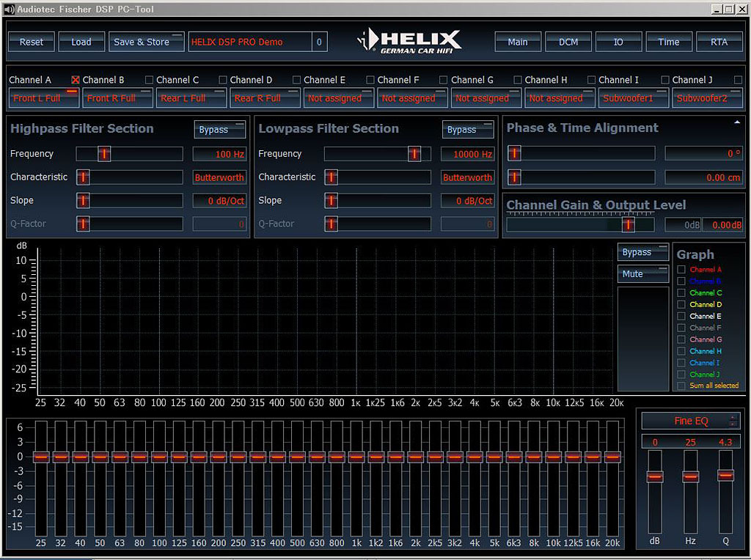
Task: Select the Rear R Full channel button
Action: click(x=265, y=98)
